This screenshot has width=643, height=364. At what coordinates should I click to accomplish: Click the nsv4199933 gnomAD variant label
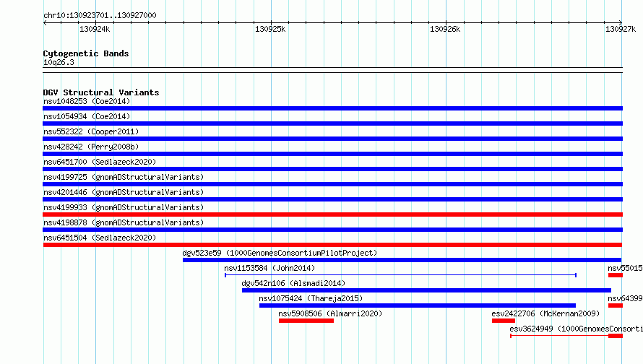[x=124, y=207]
